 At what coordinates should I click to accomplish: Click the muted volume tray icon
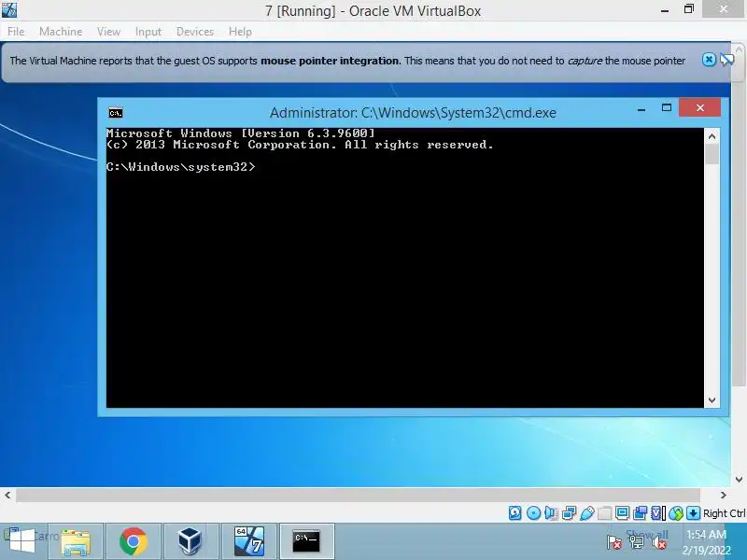click(x=658, y=542)
